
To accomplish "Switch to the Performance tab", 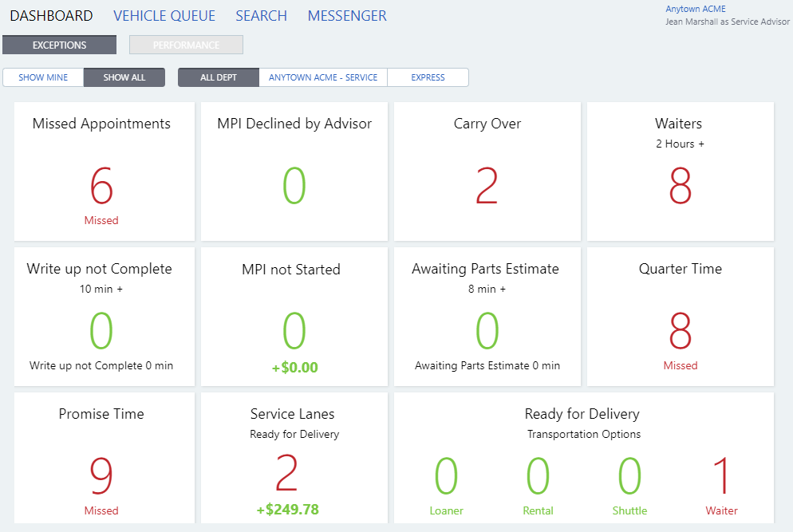I will point(186,45).
